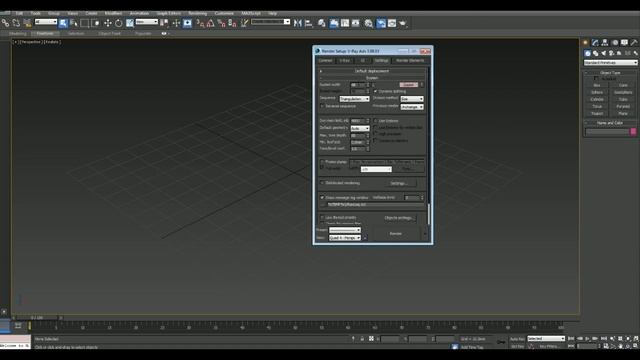The height and width of the screenshot is (360, 640).
Task: Toggle the Angle Snap tool
Action: coord(210,23)
